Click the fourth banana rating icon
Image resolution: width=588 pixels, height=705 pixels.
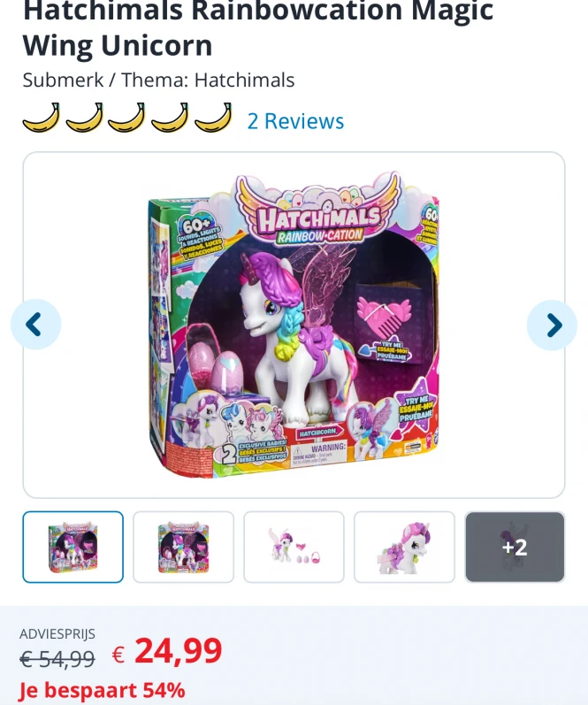coord(170,118)
